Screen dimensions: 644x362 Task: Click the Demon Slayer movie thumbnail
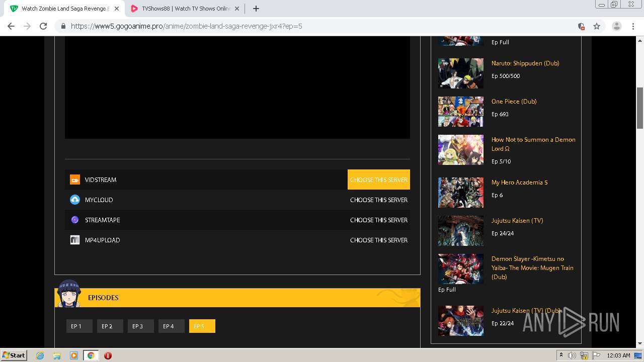pos(460,269)
